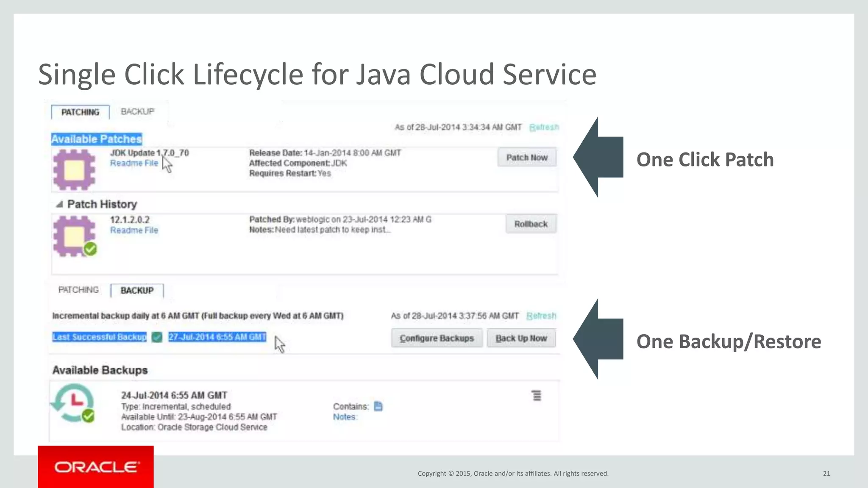Select the PATCHING tab in lower panel
868x488 pixels.
[78, 290]
